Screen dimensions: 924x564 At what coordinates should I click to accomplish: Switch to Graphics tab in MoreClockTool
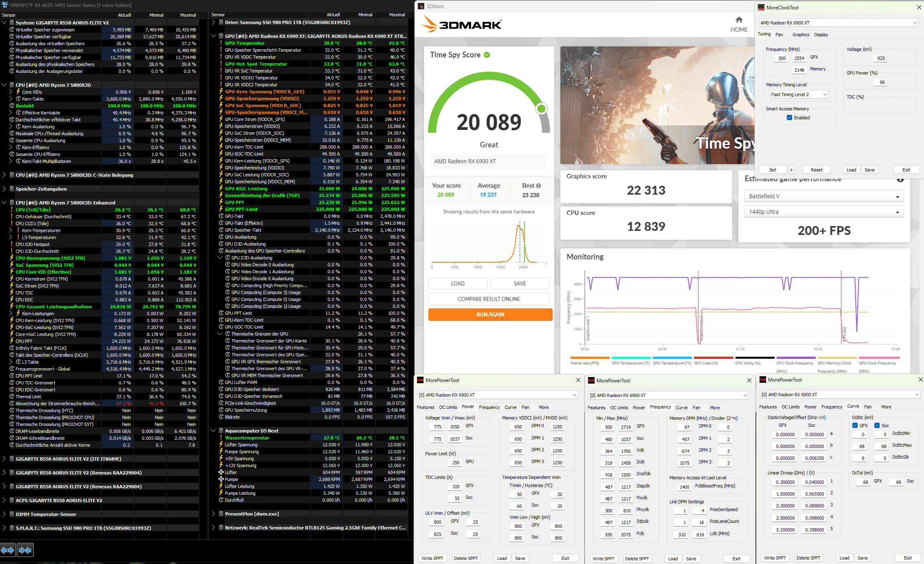click(801, 35)
